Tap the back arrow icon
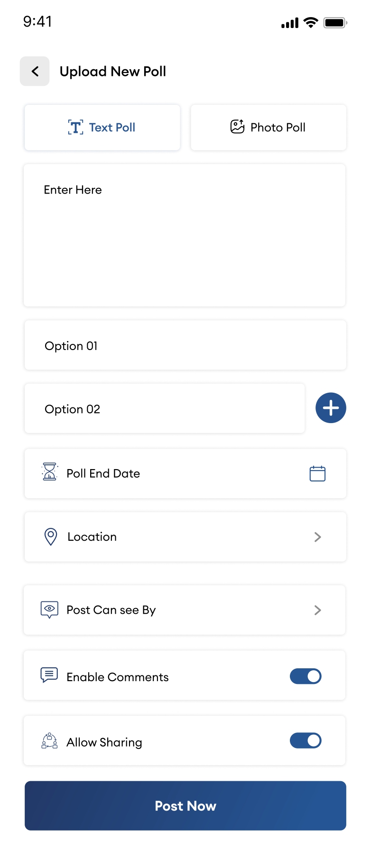Image resolution: width=371 pixels, height=868 pixels. 35,71
